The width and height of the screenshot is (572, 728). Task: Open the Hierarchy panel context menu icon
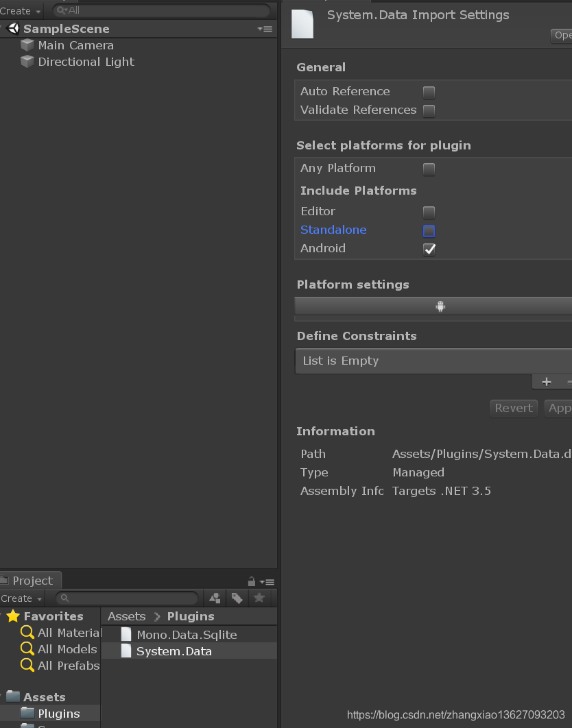point(265,29)
